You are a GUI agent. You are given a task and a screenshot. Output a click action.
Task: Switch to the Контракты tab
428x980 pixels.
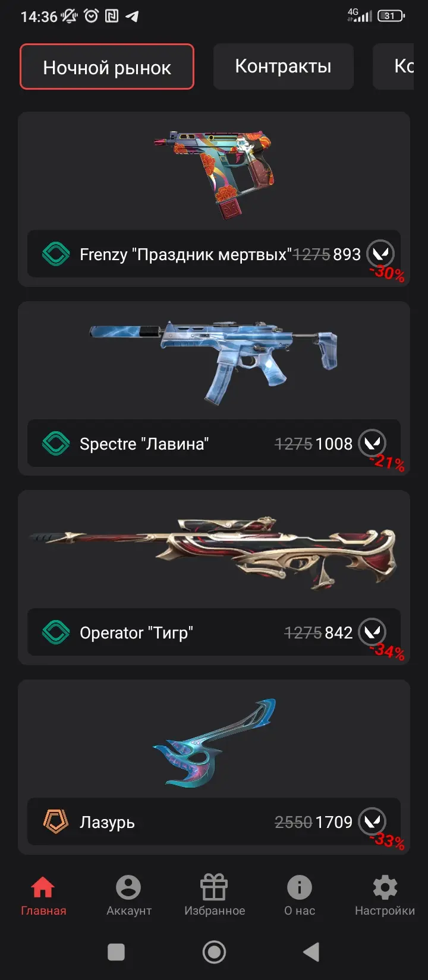pyautogui.click(x=284, y=67)
